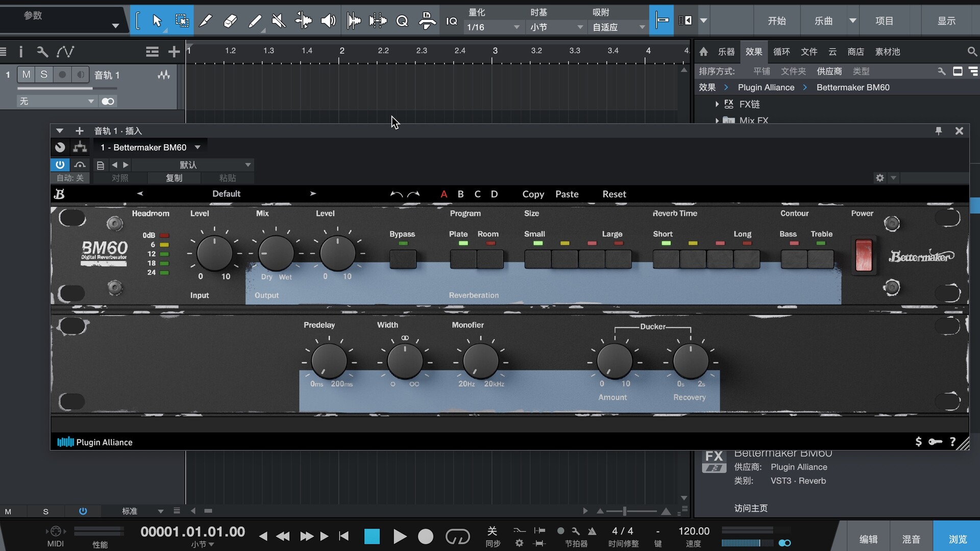Toggle the metronome icon
The width and height of the screenshot is (980, 551).
tap(592, 531)
